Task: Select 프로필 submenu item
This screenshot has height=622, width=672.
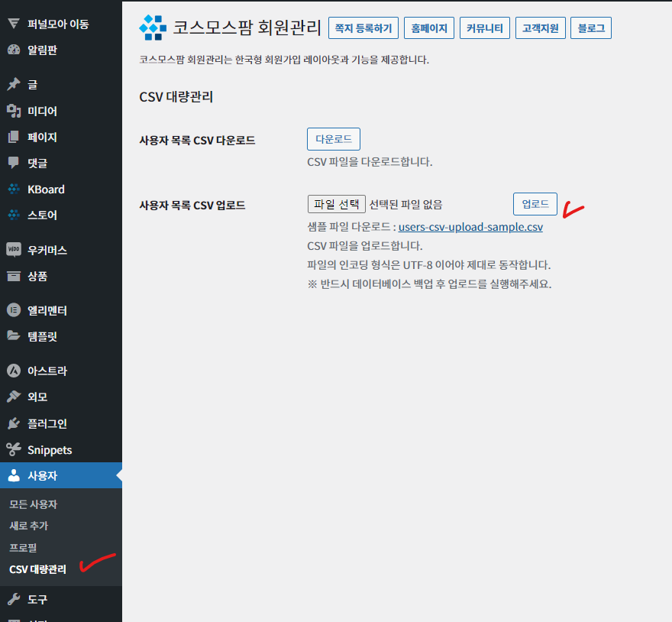Action: pyautogui.click(x=23, y=548)
